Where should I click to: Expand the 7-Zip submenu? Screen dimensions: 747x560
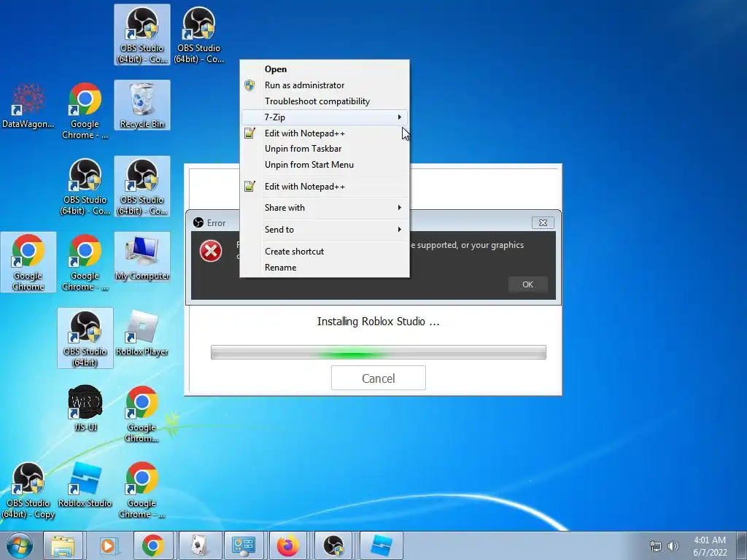point(325,117)
